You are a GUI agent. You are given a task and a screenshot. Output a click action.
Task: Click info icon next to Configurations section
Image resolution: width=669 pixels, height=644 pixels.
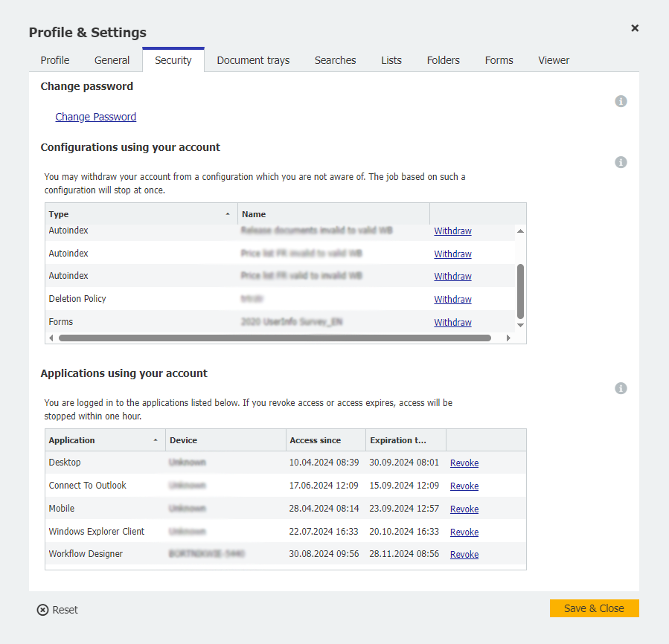tap(621, 162)
